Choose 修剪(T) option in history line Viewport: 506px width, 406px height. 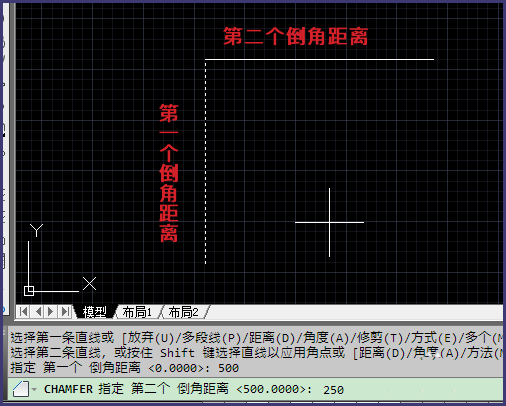381,338
